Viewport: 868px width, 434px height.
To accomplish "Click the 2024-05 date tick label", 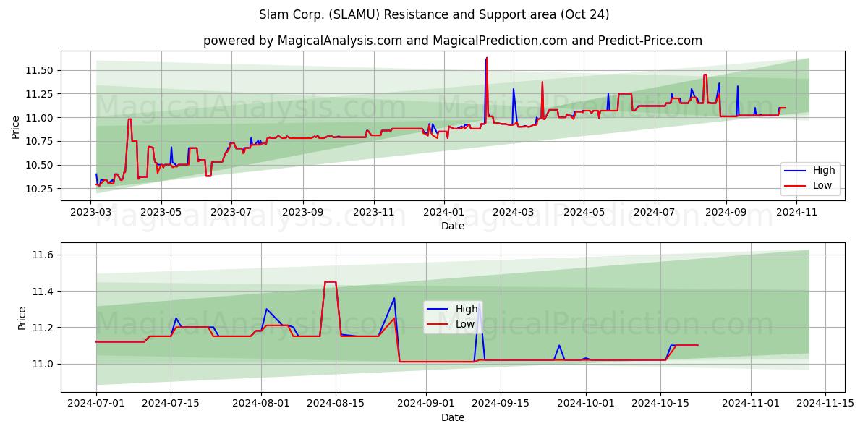I will point(584,213).
